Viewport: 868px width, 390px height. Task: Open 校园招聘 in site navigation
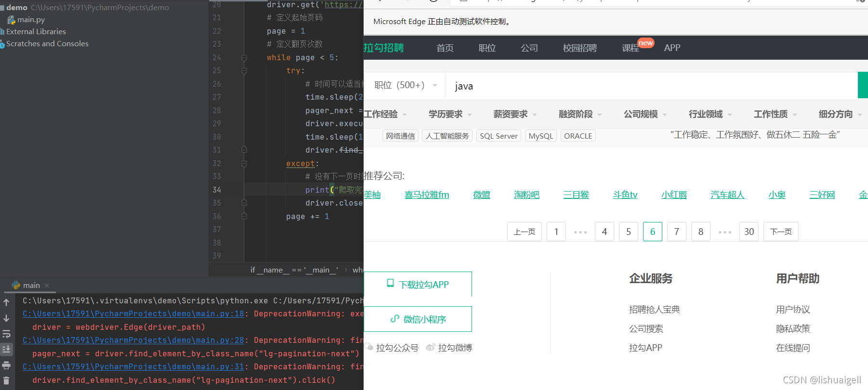tap(580, 48)
